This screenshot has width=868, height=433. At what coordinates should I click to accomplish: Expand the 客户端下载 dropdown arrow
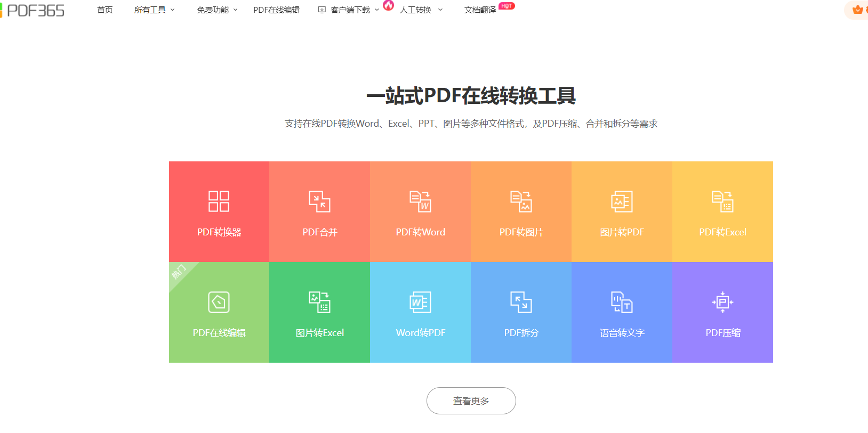tap(377, 10)
